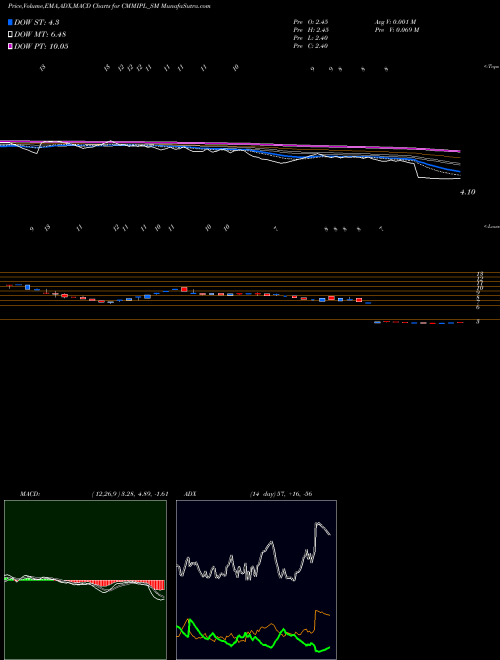500x660 pixels.
Task: Click the magenta DOW PT legend swatch
Action: coord(10,46)
